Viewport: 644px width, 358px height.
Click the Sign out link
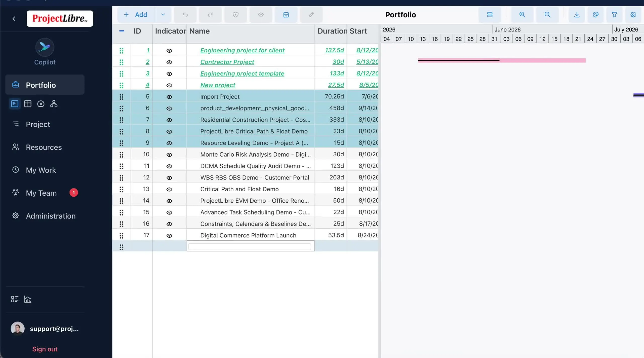click(x=45, y=349)
